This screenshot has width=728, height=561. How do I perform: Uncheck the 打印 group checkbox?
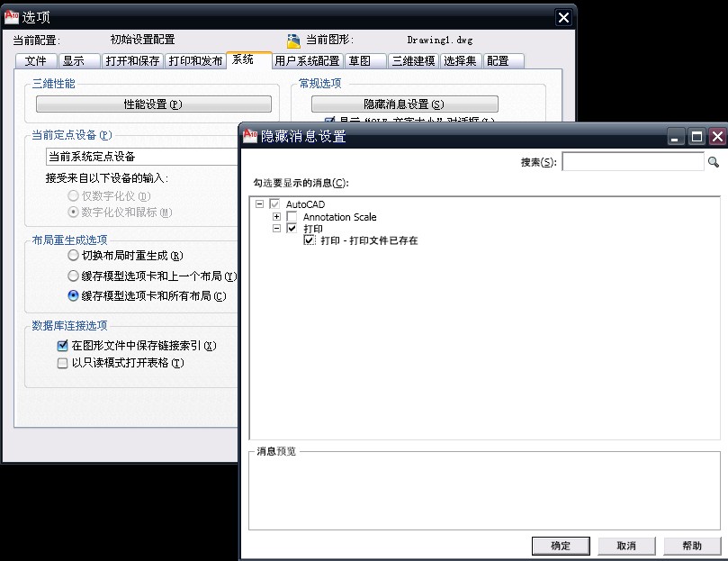point(292,228)
